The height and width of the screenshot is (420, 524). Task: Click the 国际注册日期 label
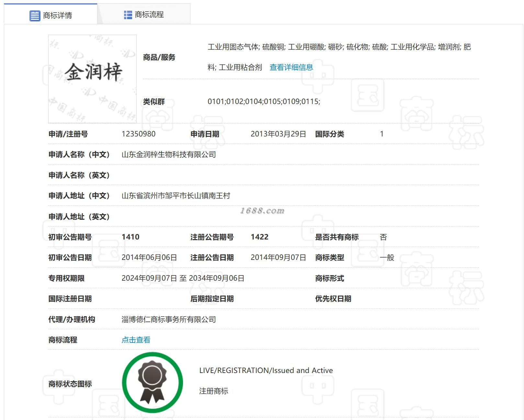coord(70,299)
